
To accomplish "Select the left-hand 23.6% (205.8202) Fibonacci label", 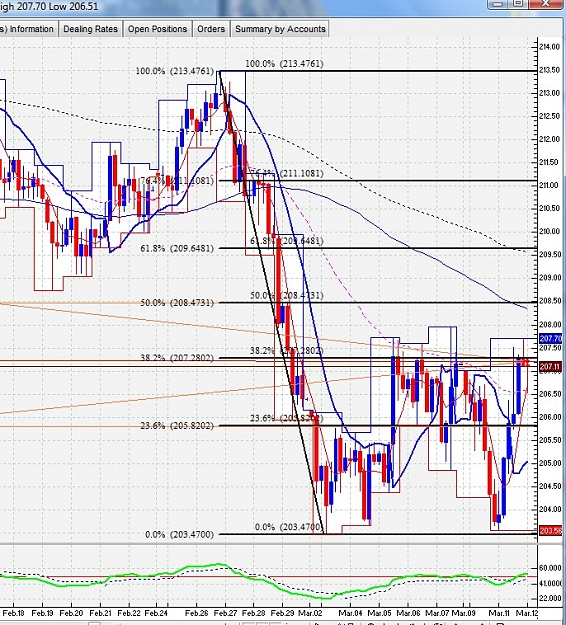I will coord(177,426).
